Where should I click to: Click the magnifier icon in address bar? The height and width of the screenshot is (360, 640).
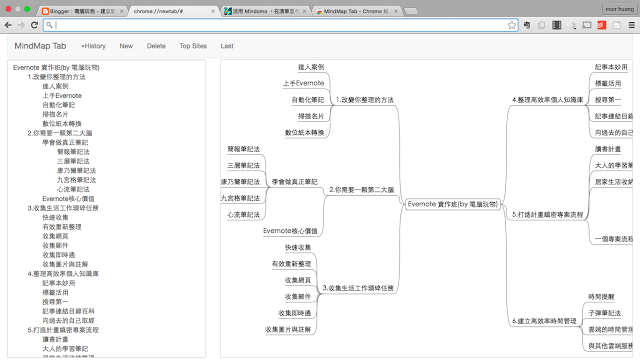pos(49,25)
